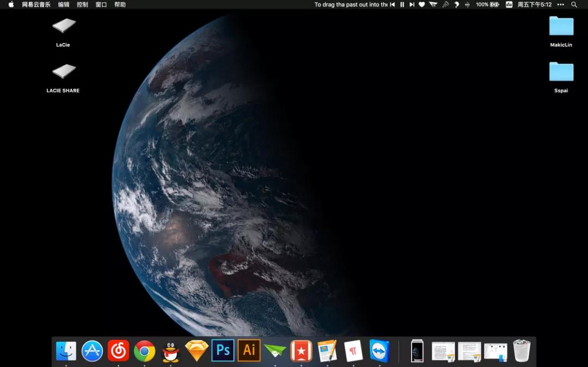Screen dimensions: 588x367
Task: Open Adobe Illustrator in the dock
Action: (x=249, y=350)
